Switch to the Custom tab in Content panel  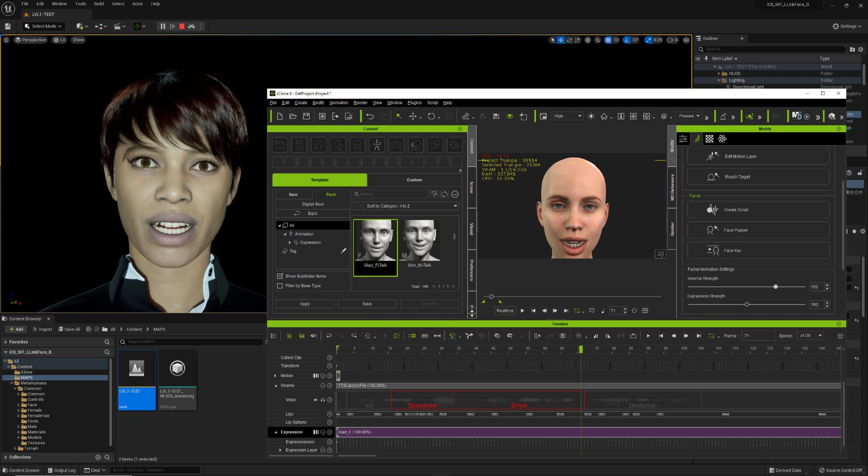click(414, 180)
